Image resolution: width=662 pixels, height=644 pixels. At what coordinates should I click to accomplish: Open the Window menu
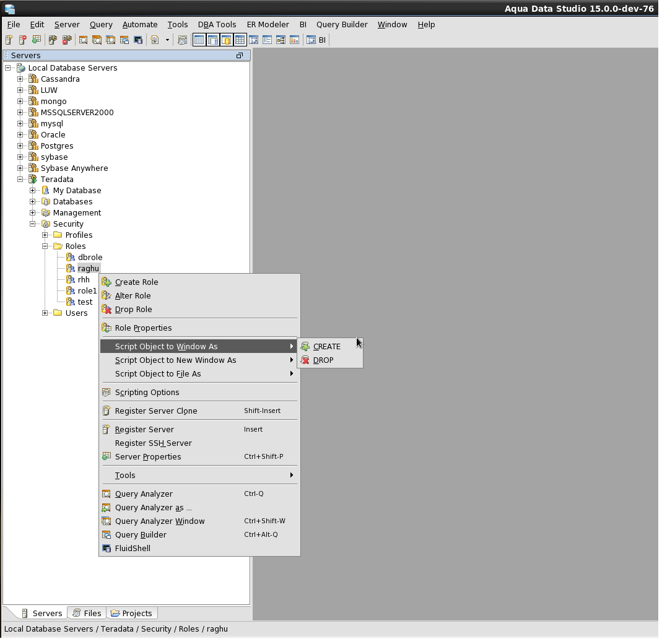(x=392, y=25)
